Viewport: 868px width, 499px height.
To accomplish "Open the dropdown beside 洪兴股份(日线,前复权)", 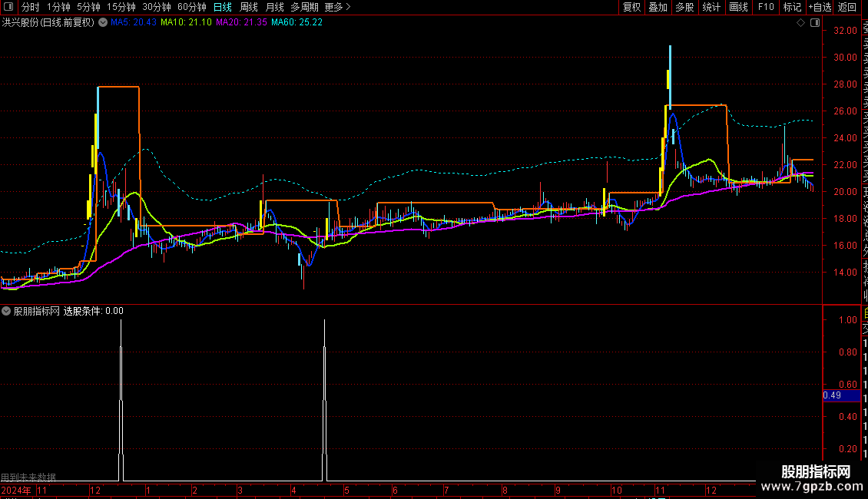I will coord(103,23).
